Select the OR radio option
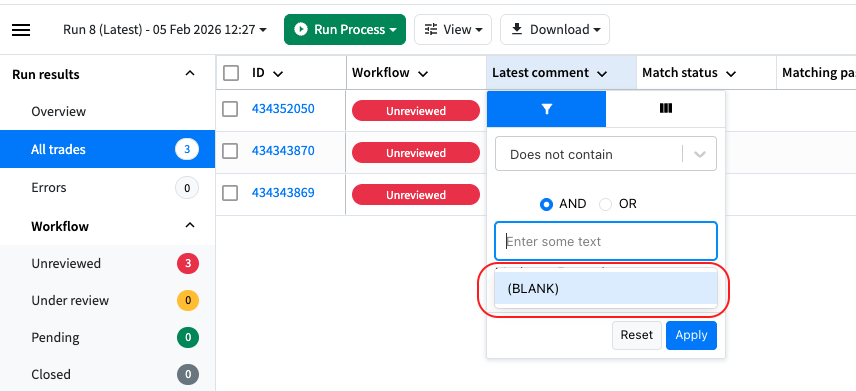 click(x=605, y=204)
